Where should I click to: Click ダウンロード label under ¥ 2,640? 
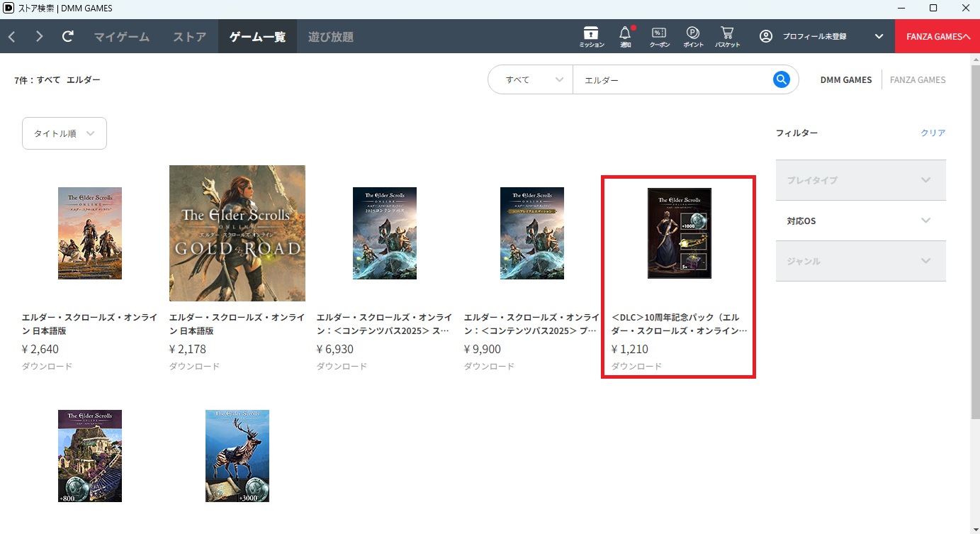(x=47, y=367)
